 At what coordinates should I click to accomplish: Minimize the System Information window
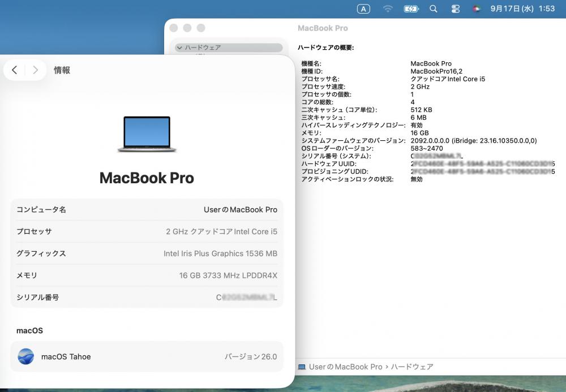(187, 28)
